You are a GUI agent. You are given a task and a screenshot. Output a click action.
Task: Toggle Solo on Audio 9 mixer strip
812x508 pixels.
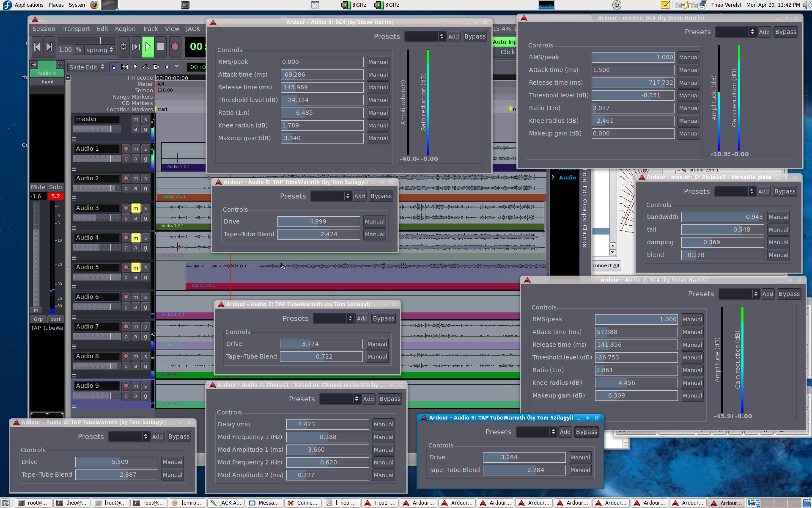pos(55,187)
